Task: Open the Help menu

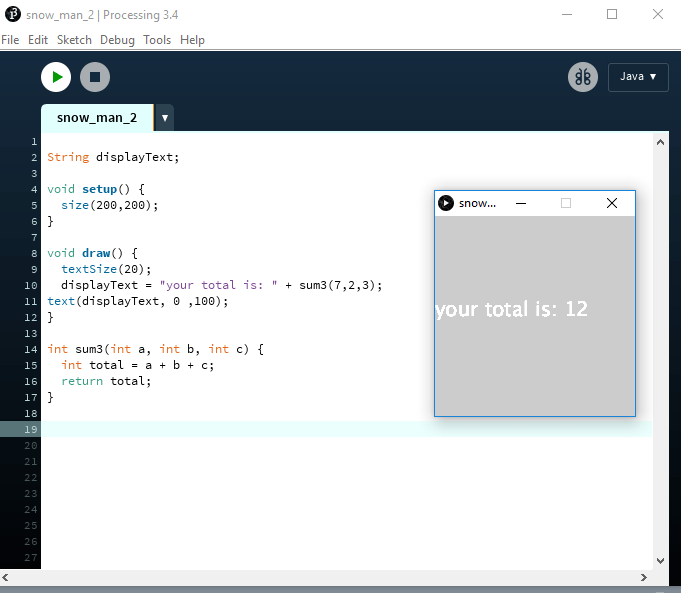Action: click(x=192, y=40)
